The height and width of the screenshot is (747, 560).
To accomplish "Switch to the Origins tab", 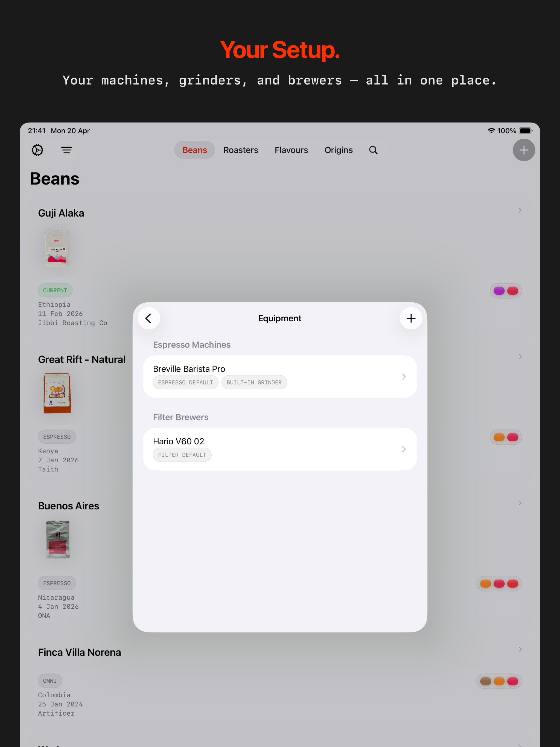I will click(x=339, y=150).
